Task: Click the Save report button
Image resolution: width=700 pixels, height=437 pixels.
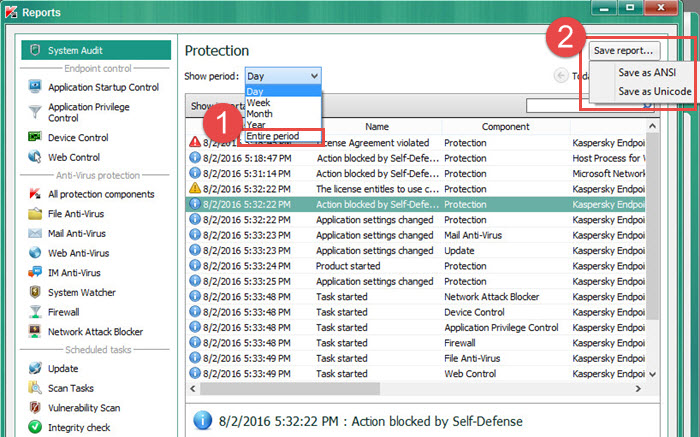Action: (x=623, y=51)
